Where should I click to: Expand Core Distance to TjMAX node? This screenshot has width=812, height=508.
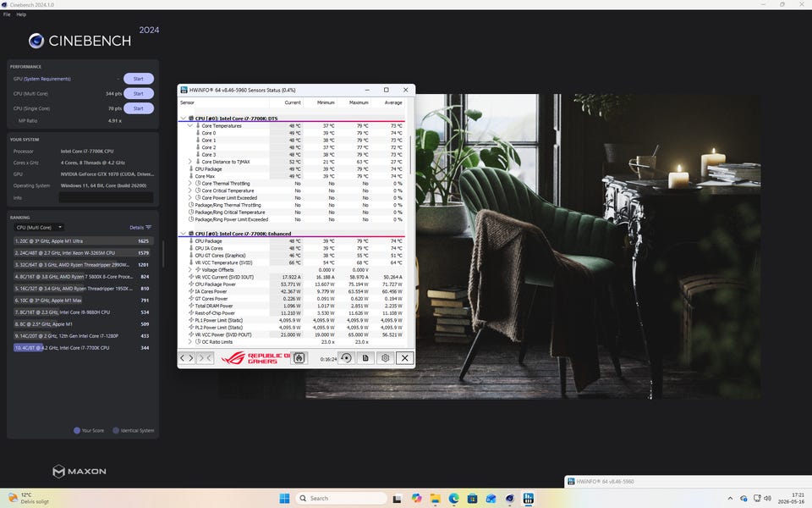pos(190,162)
